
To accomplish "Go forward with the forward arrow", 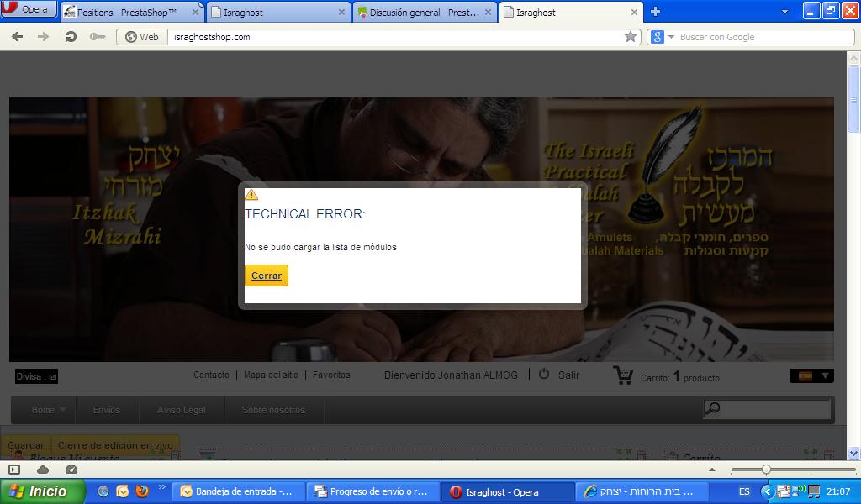I will coord(43,37).
